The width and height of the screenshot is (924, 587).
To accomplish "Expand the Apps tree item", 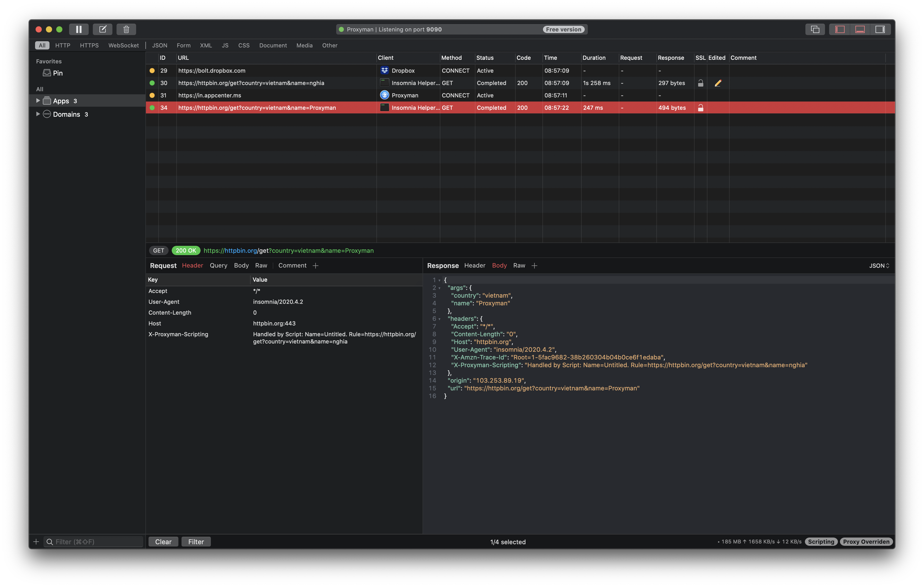I will (x=38, y=100).
